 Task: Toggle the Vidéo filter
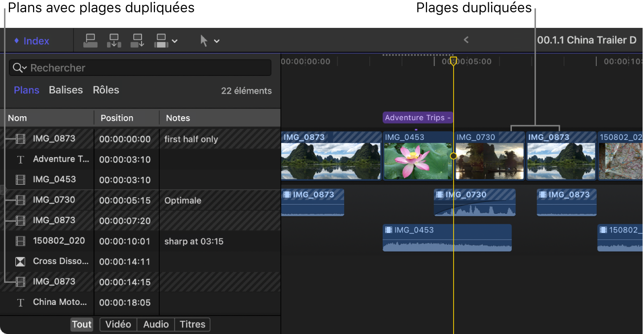point(118,324)
